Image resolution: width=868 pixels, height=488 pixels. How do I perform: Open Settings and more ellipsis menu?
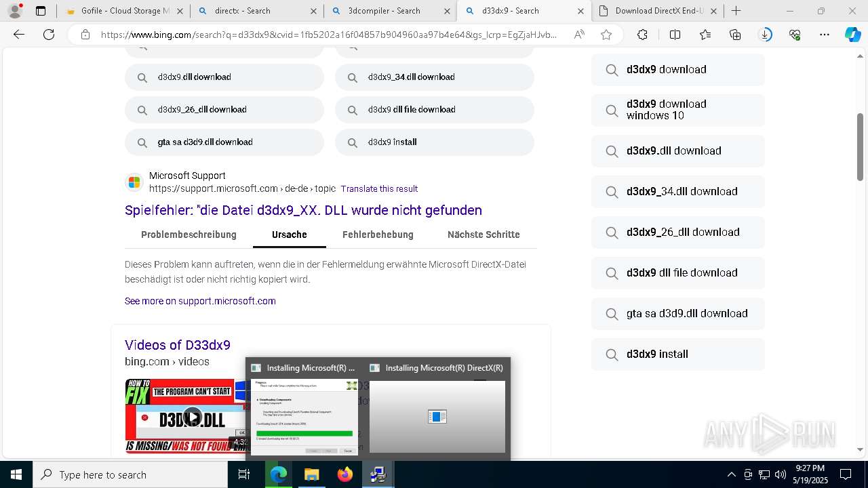click(825, 35)
